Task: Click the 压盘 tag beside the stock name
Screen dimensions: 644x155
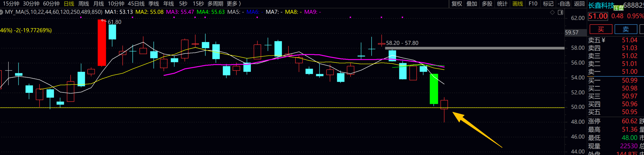Action: click(x=618, y=8)
